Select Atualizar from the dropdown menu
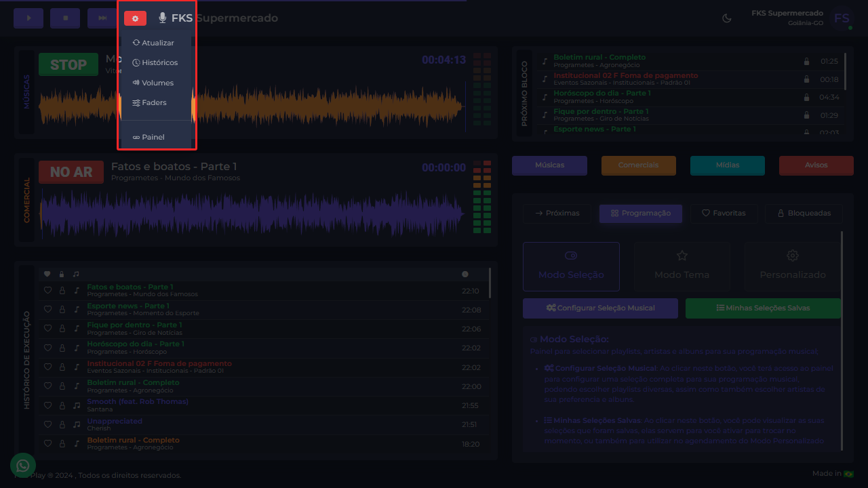 point(153,43)
